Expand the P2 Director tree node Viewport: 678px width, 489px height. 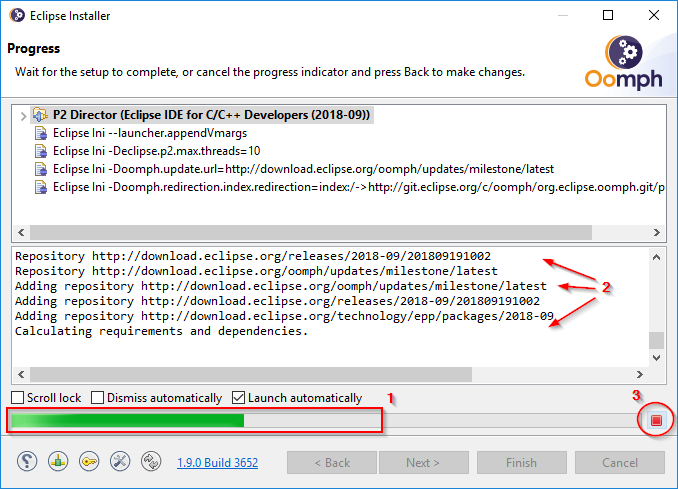pos(23,116)
